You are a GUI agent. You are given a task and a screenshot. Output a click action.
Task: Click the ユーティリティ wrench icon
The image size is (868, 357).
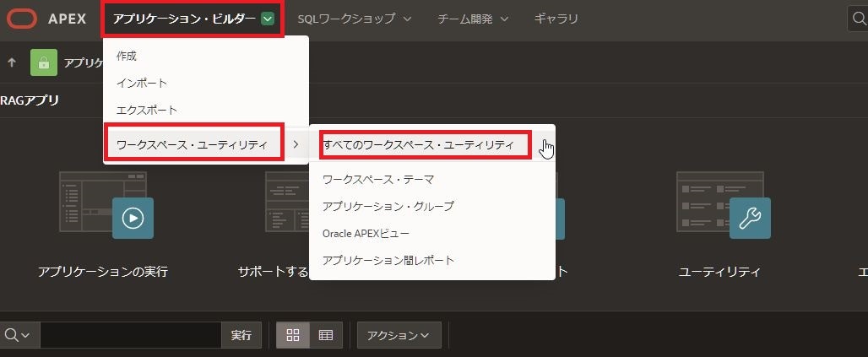click(750, 218)
